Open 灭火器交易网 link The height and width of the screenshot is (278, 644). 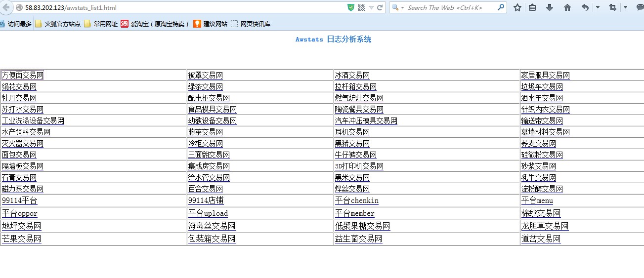pyautogui.click(x=23, y=143)
